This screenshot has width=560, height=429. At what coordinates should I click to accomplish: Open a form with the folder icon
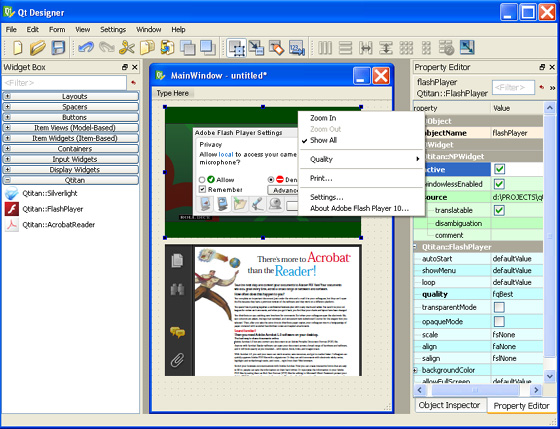[x=38, y=48]
